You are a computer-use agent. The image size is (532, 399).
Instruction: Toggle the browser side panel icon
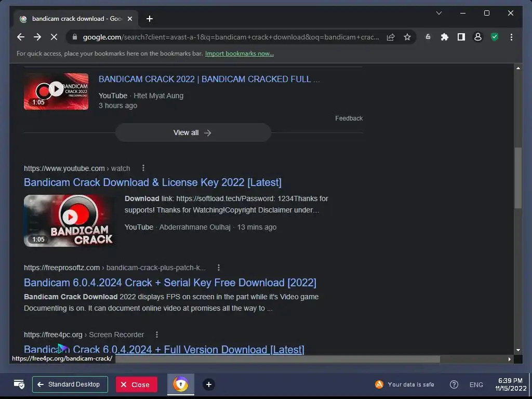[x=461, y=37]
